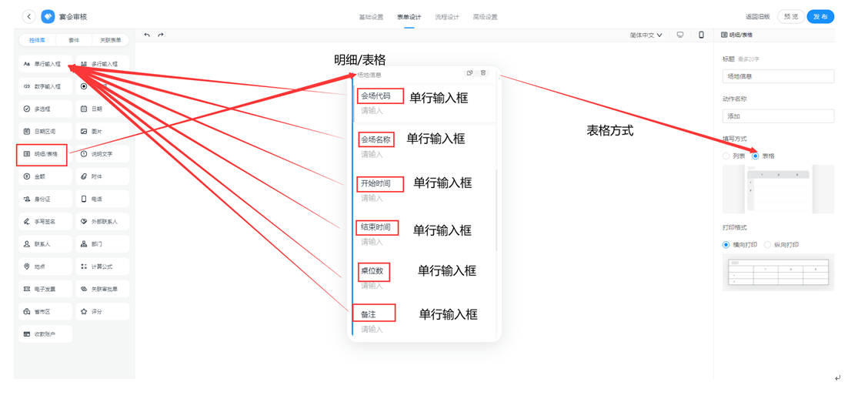Click the 请输入 field under 备注
The image size is (868, 399).
[x=372, y=330]
